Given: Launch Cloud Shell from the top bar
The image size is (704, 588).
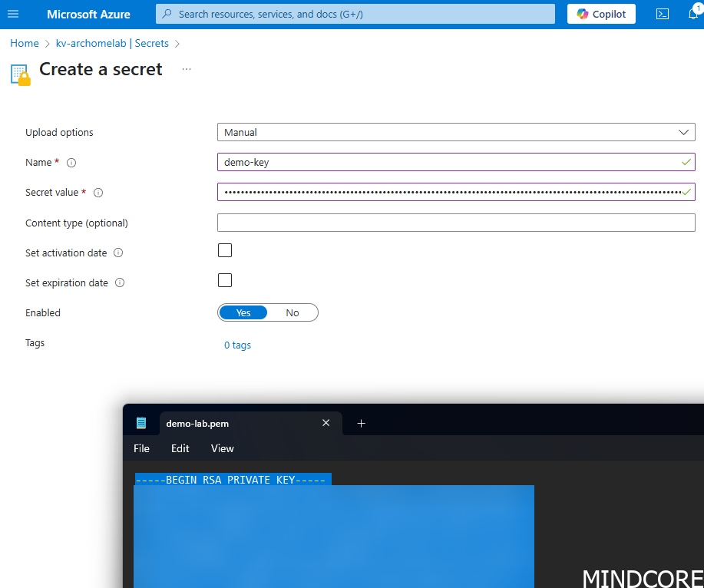Looking at the screenshot, I should (x=662, y=14).
